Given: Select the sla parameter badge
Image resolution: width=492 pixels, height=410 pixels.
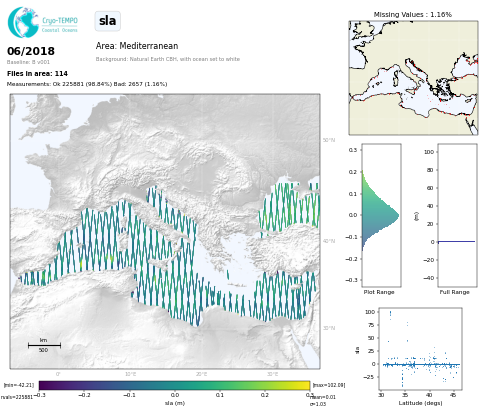Looking at the screenshot, I should pos(108,21).
